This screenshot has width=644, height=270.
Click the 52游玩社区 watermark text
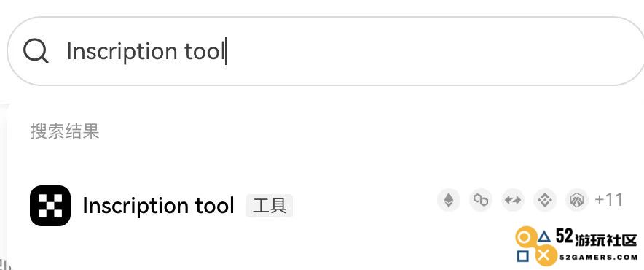[x=597, y=238]
